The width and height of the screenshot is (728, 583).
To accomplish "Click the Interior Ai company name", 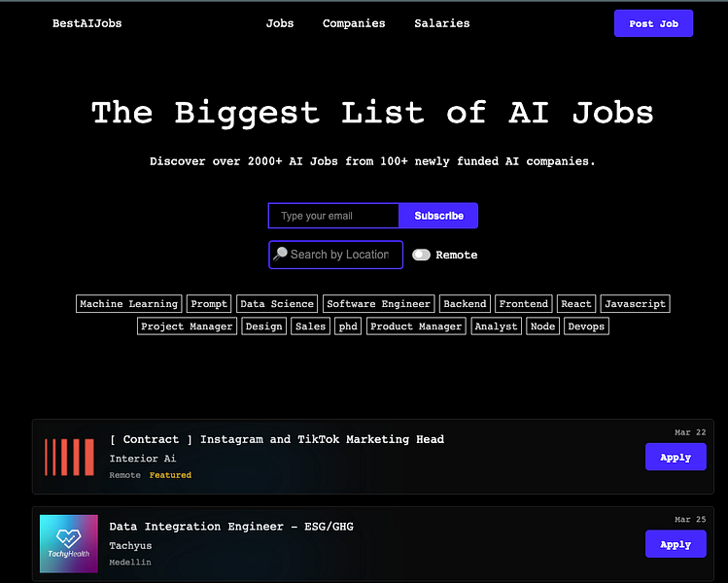I will click(x=143, y=459).
